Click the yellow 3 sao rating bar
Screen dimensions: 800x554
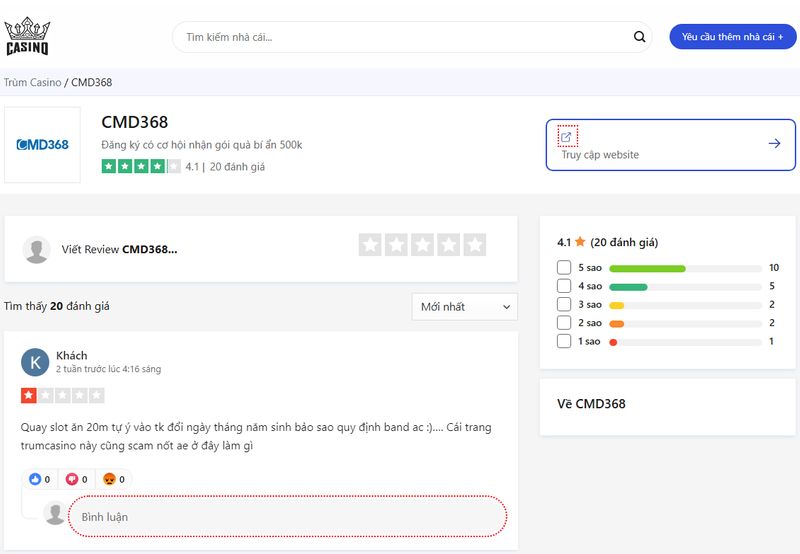616,305
